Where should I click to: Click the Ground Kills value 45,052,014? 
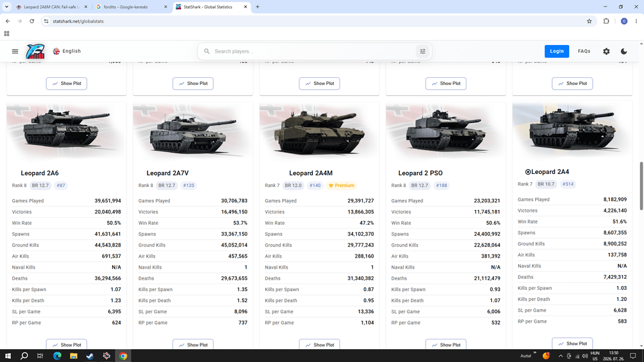pos(234,245)
